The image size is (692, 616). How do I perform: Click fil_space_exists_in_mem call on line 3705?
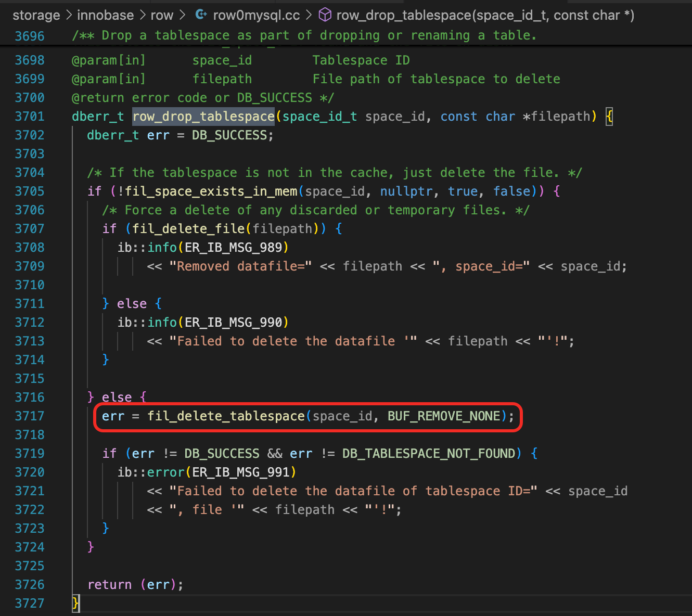pyautogui.click(x=211, y=191)
